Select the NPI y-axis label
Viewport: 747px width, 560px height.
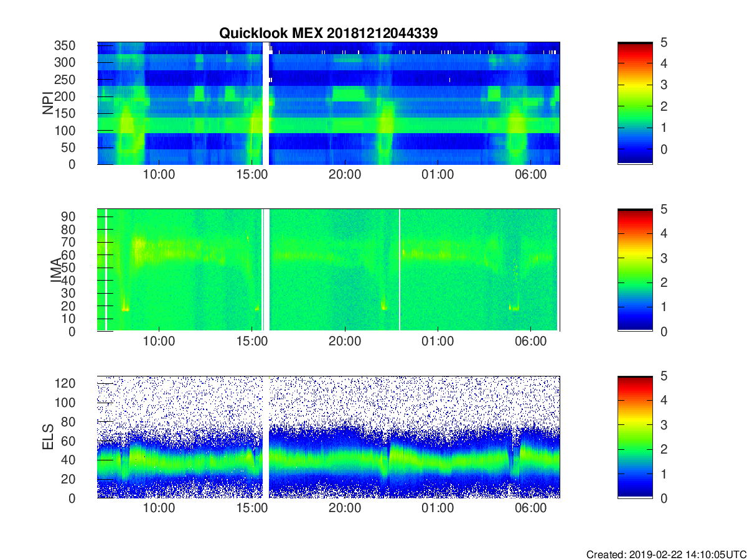[48, 103]
